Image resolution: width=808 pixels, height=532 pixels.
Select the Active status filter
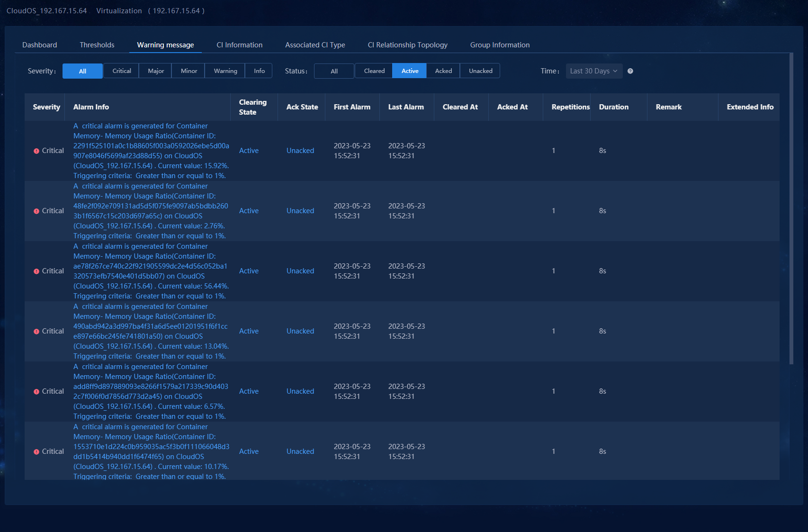(410, 71)
